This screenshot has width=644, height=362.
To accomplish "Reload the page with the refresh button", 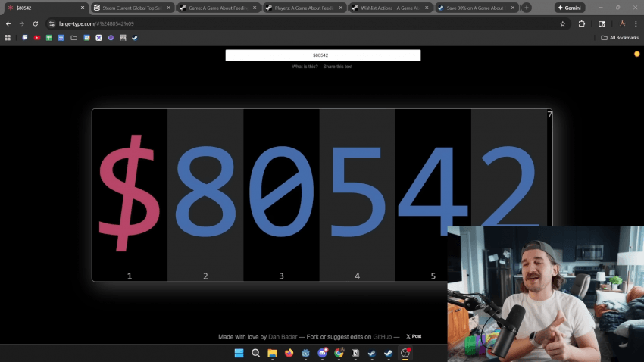I will click(35, 23).
